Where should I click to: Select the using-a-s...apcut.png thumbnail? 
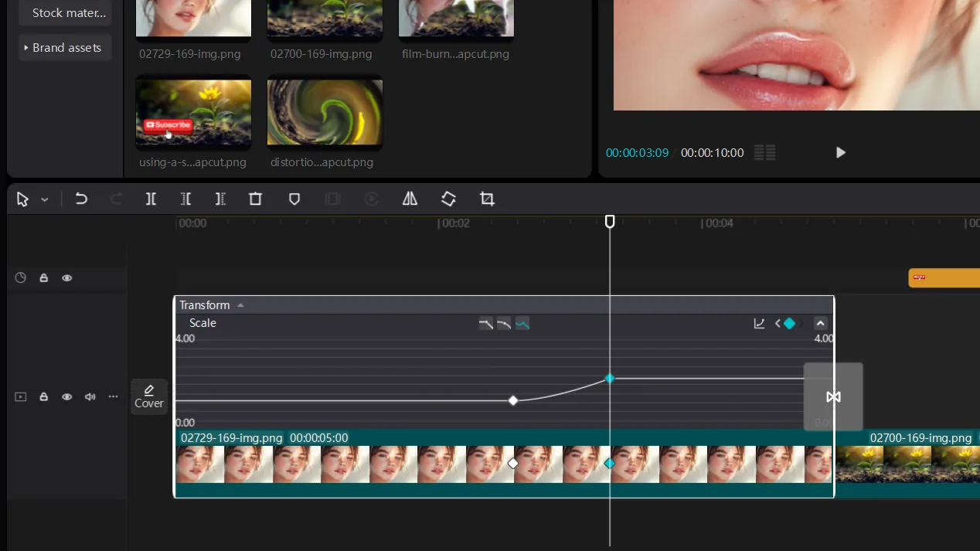[193, 112]
